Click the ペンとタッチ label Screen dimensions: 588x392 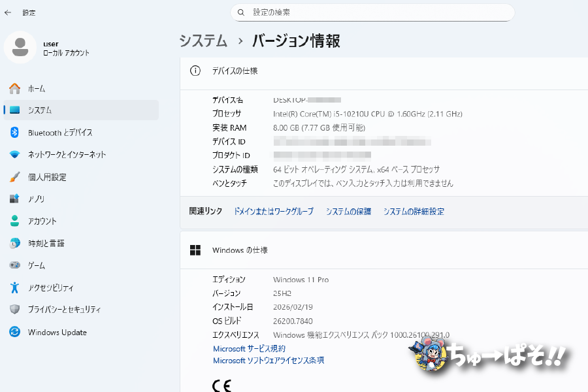click(229, 184)
